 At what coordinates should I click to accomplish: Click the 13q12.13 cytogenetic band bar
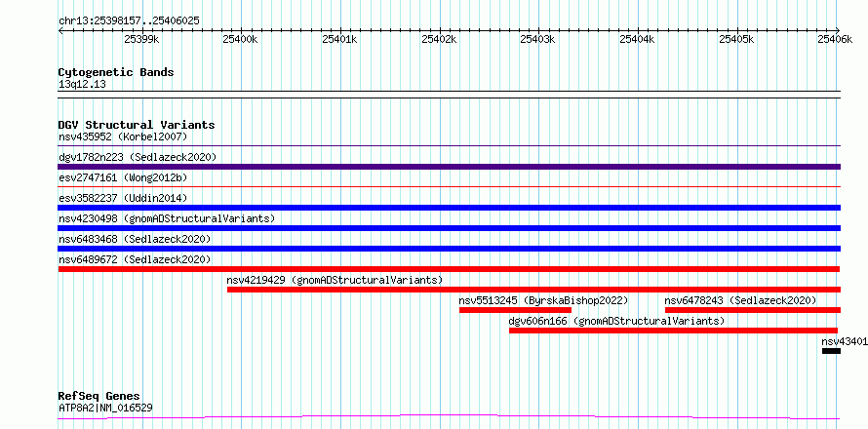tap(450, 95)
